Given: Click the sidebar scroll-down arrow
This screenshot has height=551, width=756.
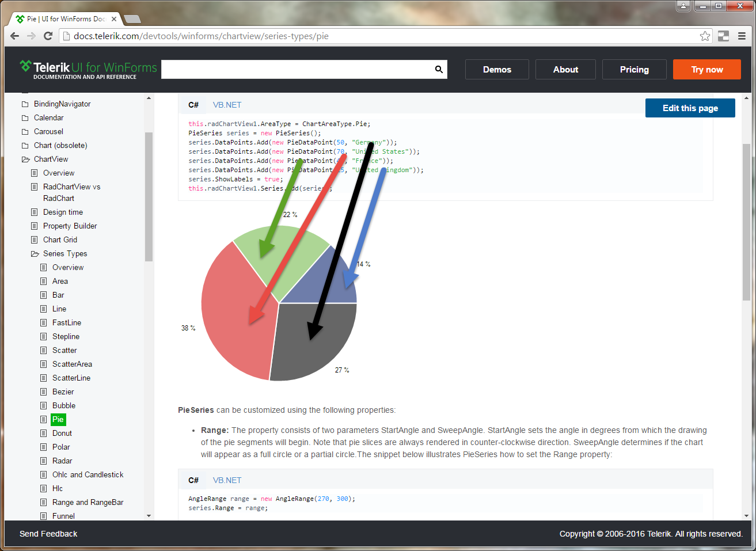Looking at the screenshot, I should point(149,516).
